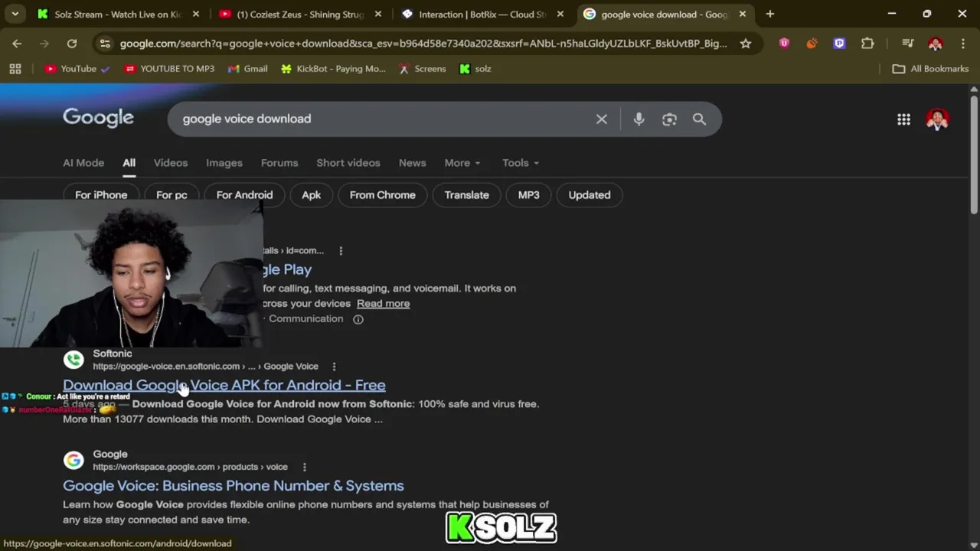Clear the search box with the X
The height and width of the screenshot is (551, 980).
click(x=602, y=119)
